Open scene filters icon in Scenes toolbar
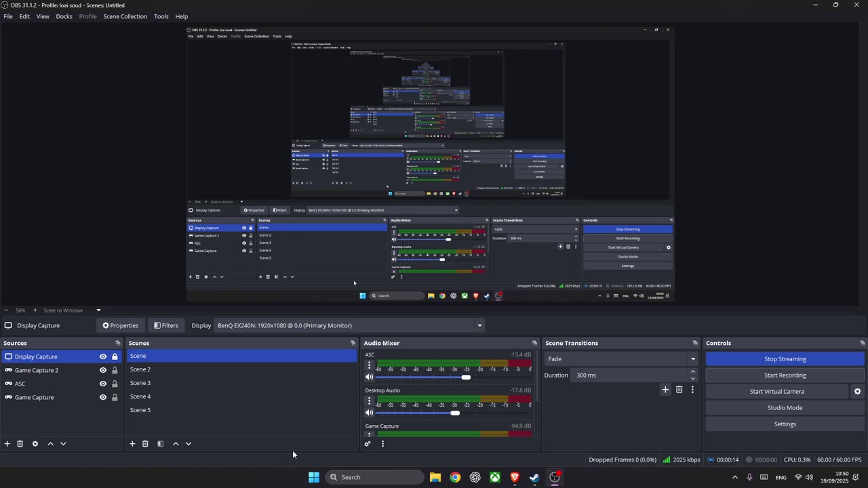 (161, 444)
